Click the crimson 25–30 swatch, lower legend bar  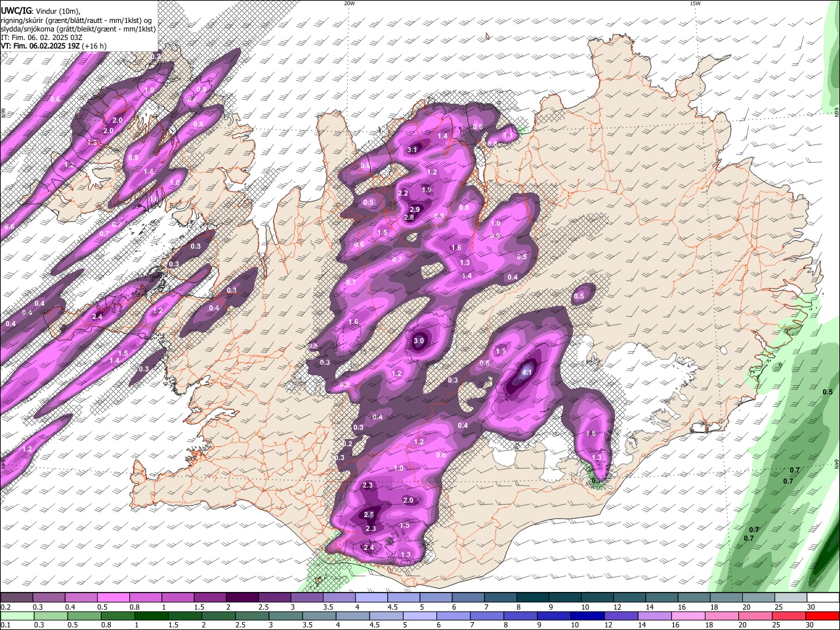point(788,616)
